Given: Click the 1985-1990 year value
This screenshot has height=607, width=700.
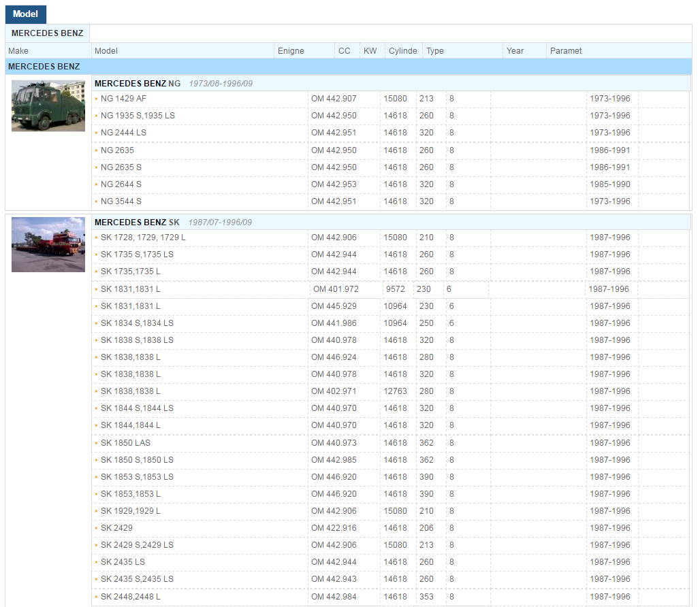Looking at the screenshot, I should pos(610,184).
